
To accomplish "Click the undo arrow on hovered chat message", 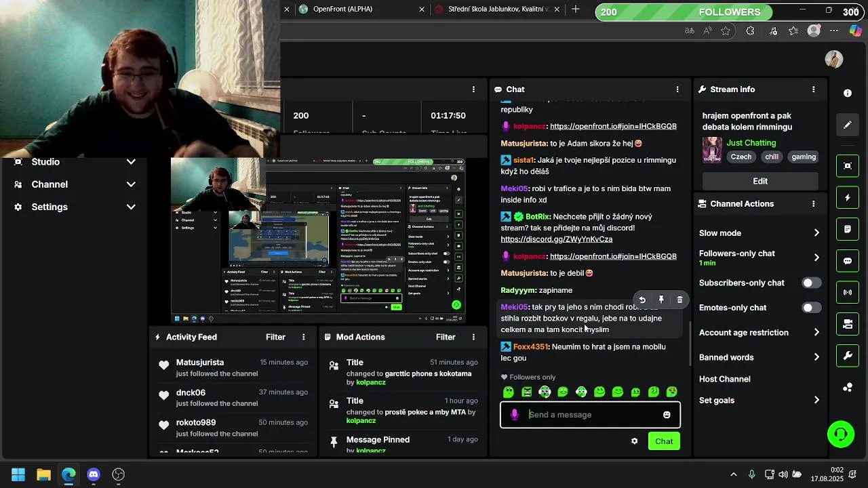I will click(x=642, y=300).
